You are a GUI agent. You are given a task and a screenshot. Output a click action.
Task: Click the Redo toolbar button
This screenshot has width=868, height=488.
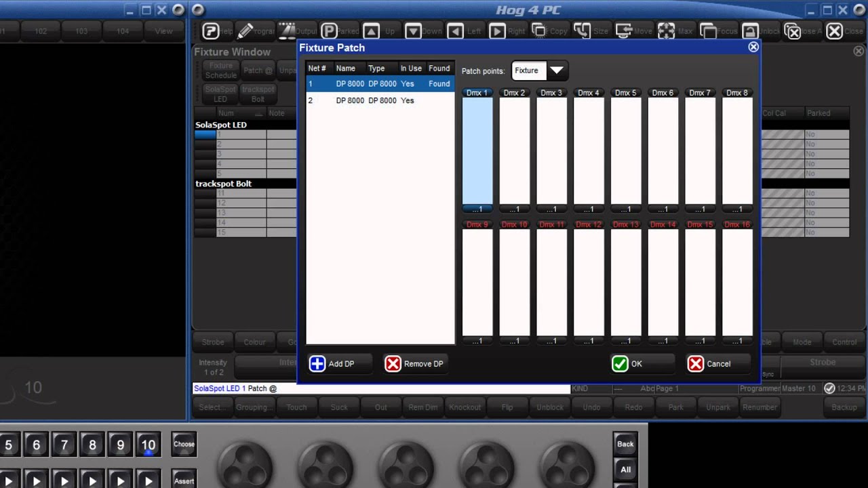click(x=633, y=407)
